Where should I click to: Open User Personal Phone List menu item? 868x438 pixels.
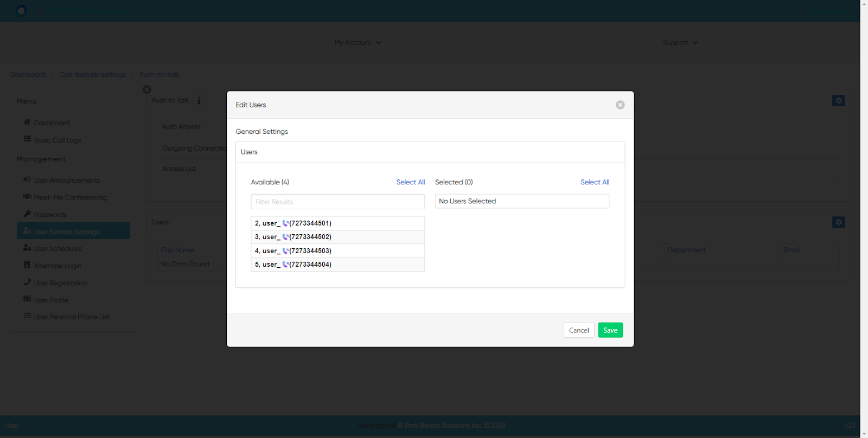[72, 317]
